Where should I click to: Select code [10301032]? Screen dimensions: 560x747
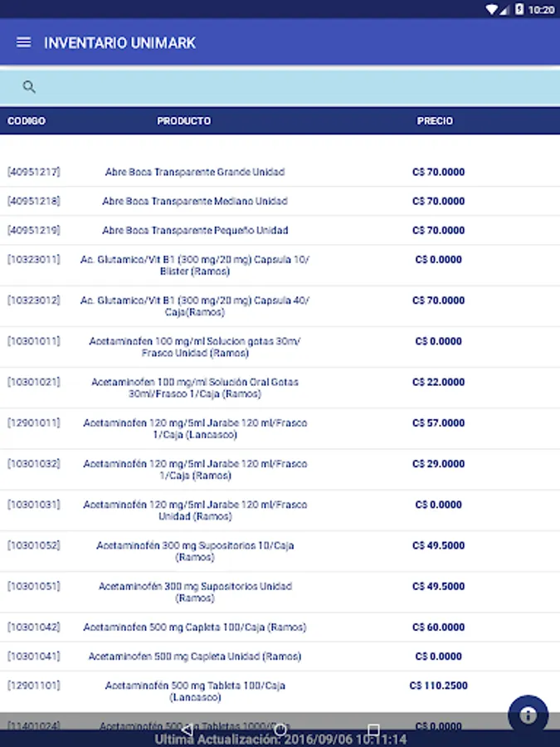[34, 463]
